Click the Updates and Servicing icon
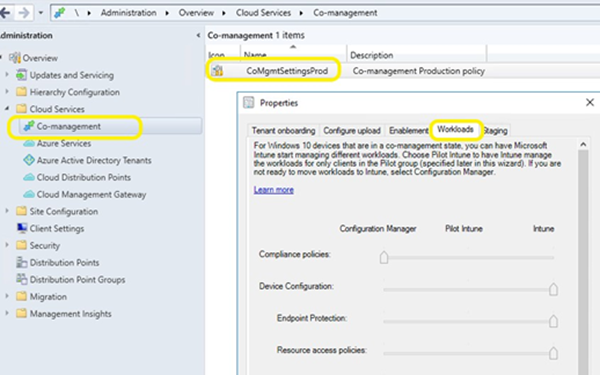 21,75
